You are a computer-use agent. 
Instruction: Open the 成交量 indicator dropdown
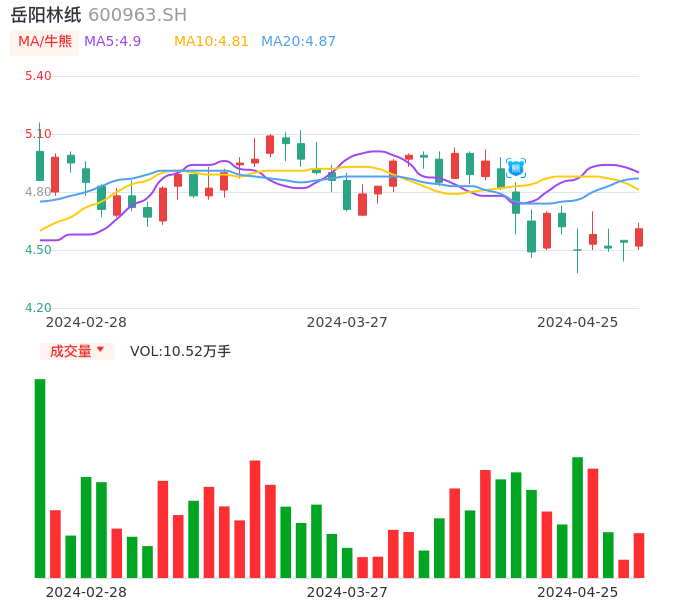click(71, 351)
